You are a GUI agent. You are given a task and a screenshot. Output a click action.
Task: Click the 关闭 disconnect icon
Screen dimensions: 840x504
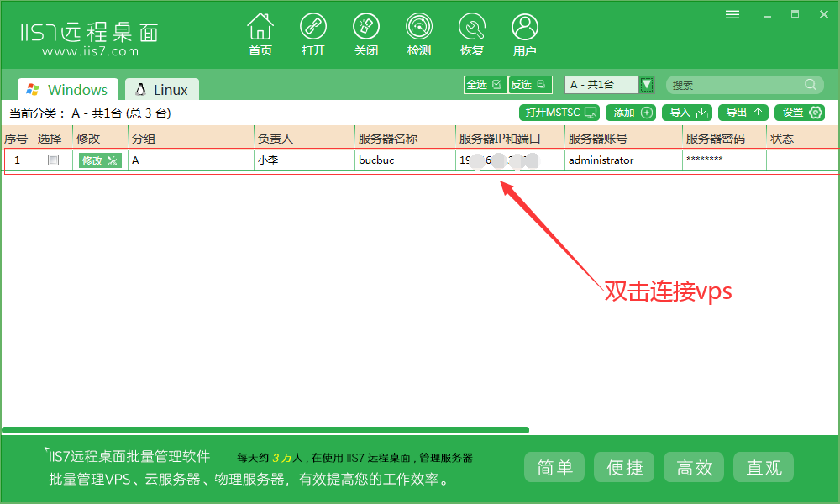coord(366,34)
